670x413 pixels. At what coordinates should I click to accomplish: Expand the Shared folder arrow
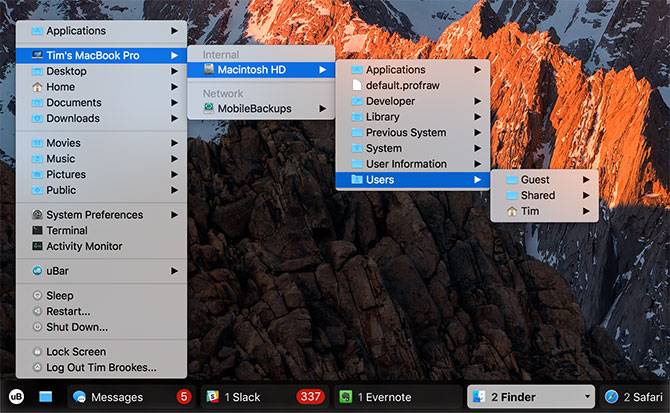coord(586,196)
